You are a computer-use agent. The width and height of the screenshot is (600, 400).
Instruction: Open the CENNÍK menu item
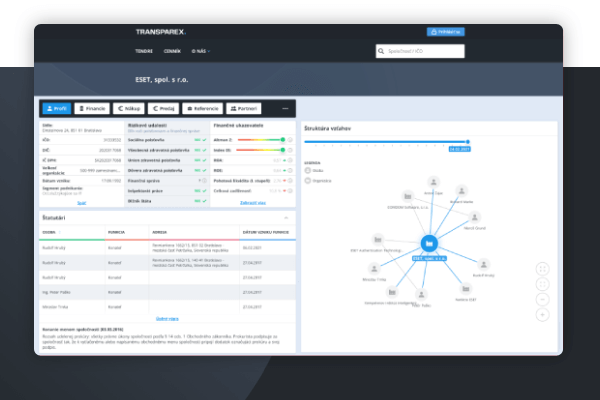coord(172,51)
